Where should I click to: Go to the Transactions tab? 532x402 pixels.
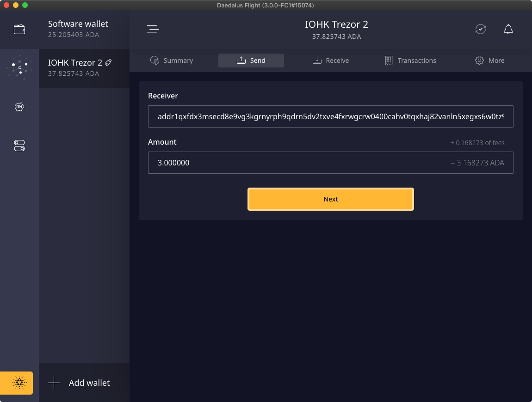pos(410,61)
